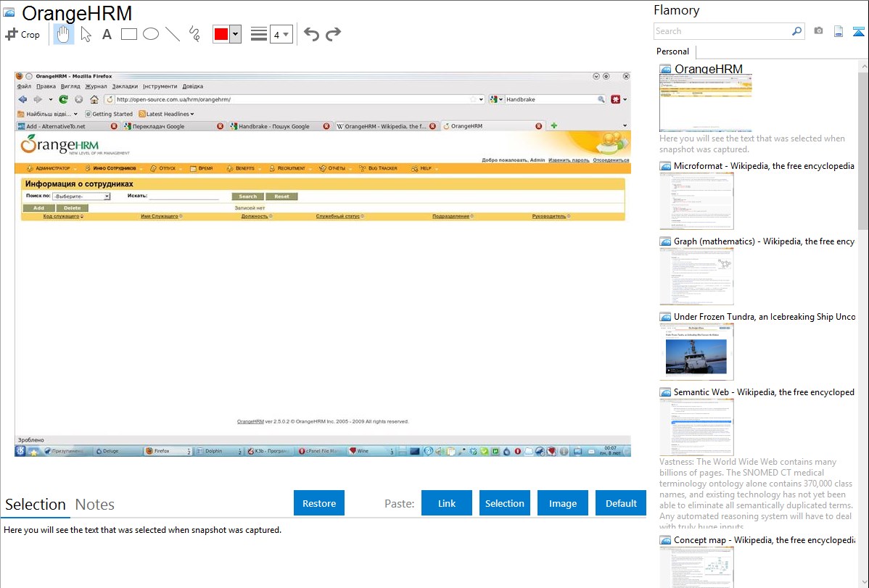Click the Paste Link button
869x588 pixels.
point(447,503)
